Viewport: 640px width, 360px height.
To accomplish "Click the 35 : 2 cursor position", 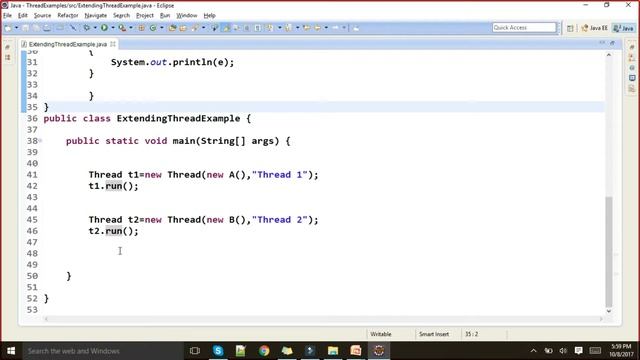I will coord(471,334).
